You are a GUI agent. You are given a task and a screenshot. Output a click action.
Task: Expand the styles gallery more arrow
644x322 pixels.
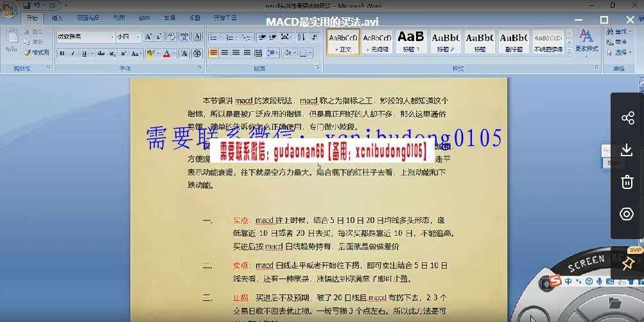coord(570,51)
